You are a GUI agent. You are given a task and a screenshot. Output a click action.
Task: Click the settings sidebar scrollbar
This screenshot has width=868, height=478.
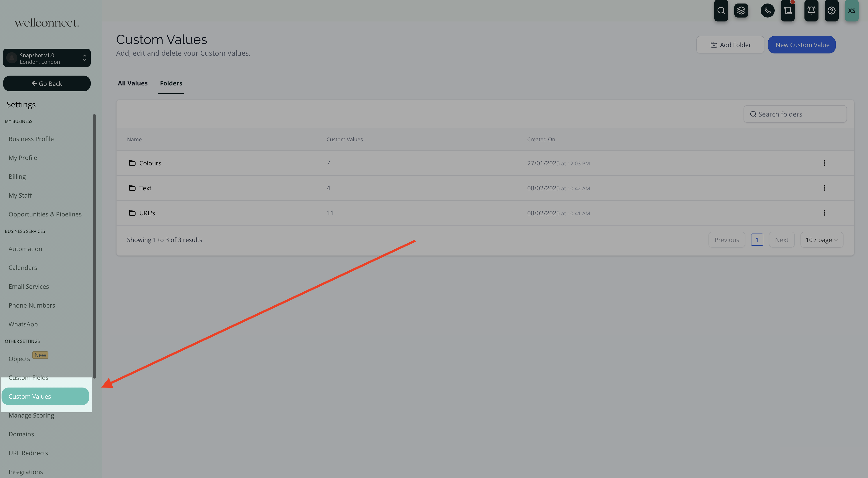(94, 246)
